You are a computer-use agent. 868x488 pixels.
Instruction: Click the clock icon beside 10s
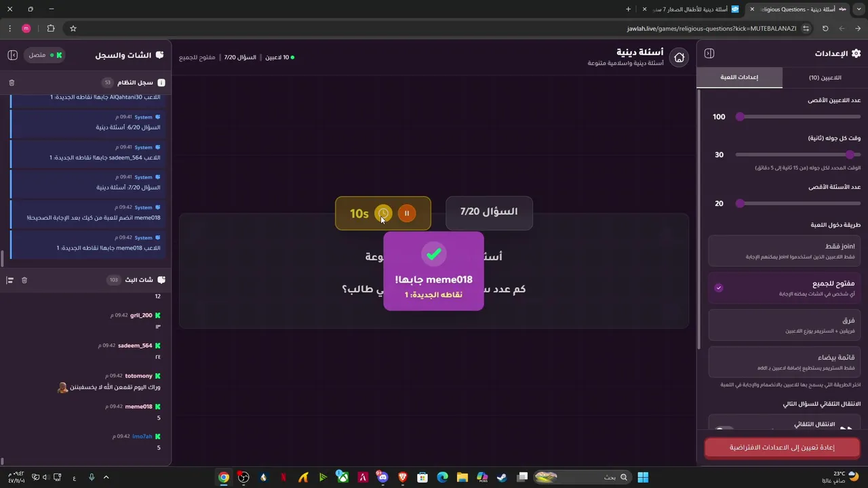point(383,213)
